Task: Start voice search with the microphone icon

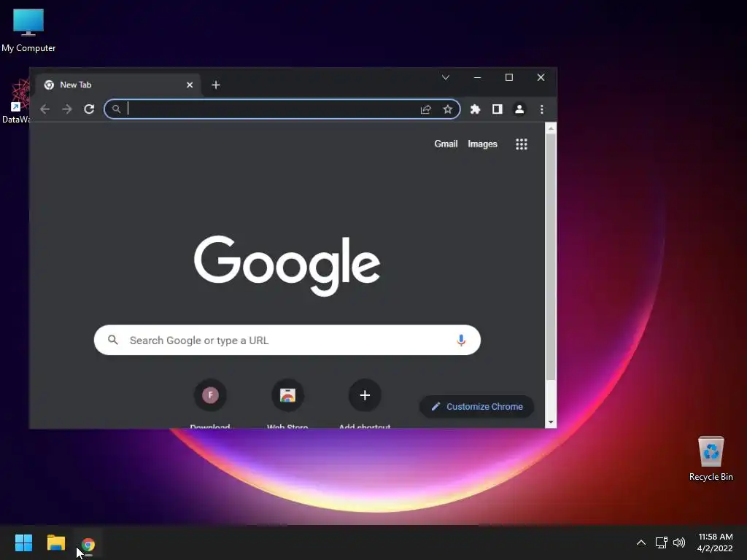Action: tap(461, 340)
